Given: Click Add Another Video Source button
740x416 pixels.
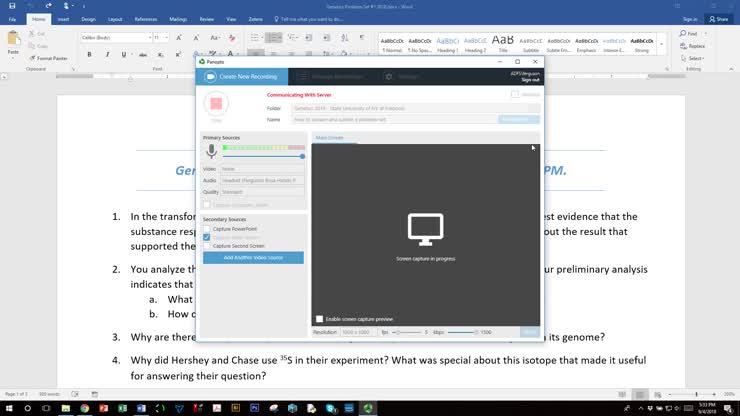Looking at the screenshot, I should (253, 258).
